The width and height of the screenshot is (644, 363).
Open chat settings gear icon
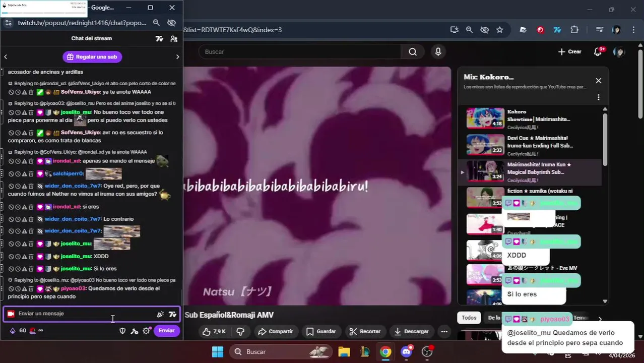point(146,331)
